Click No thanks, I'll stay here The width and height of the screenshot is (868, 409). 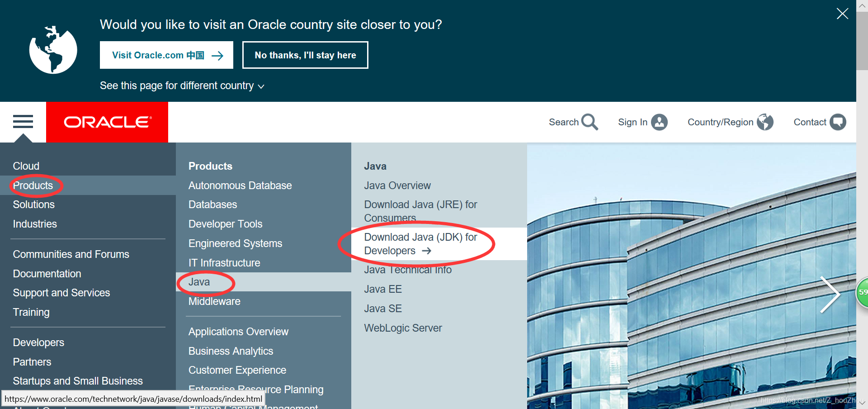(305, 55)
